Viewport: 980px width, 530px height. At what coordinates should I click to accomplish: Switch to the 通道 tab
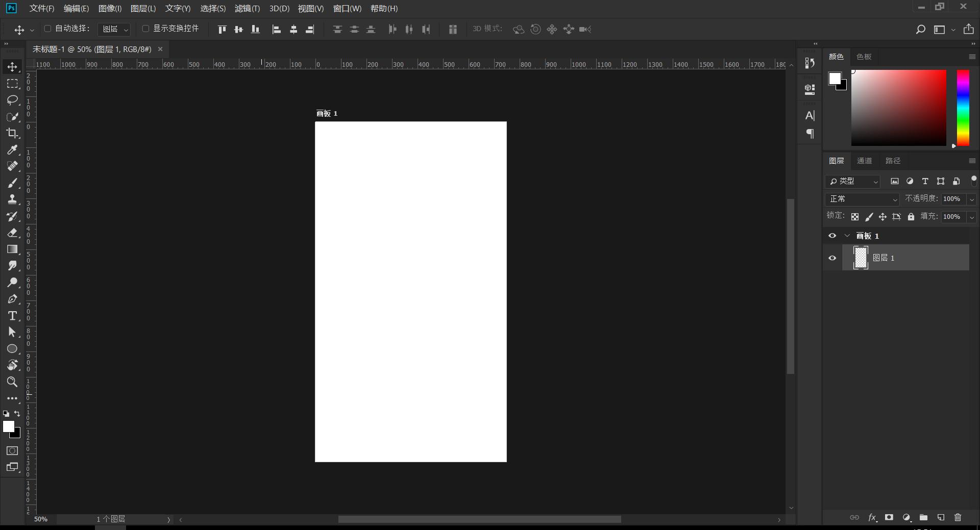coord(864,161)
